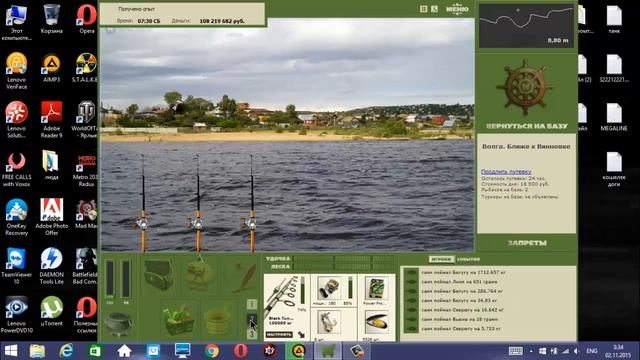Open TeamViewer 10 desktop shortcut
Image resolution: width=640 pixels, height=360 pixels.
coord(16,266)
